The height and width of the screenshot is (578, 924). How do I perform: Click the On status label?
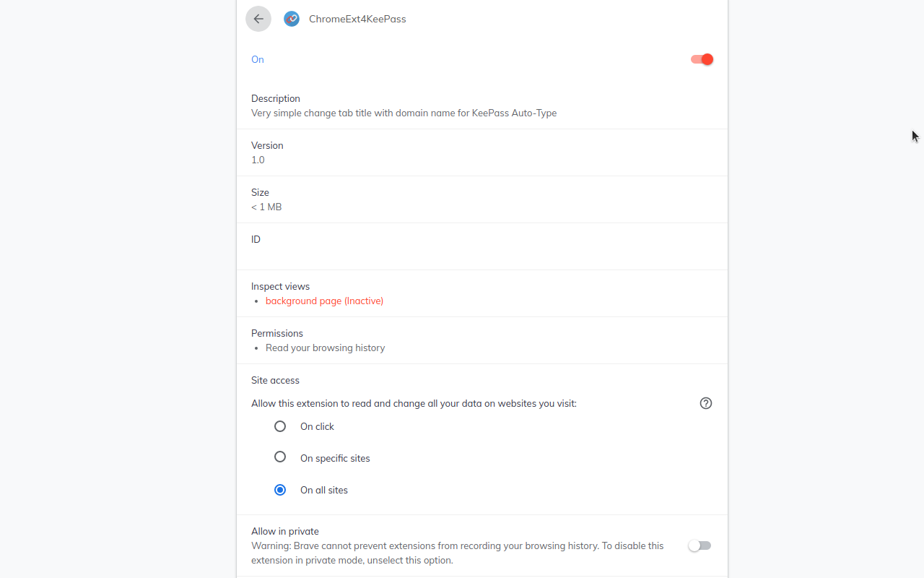point(257,59)
